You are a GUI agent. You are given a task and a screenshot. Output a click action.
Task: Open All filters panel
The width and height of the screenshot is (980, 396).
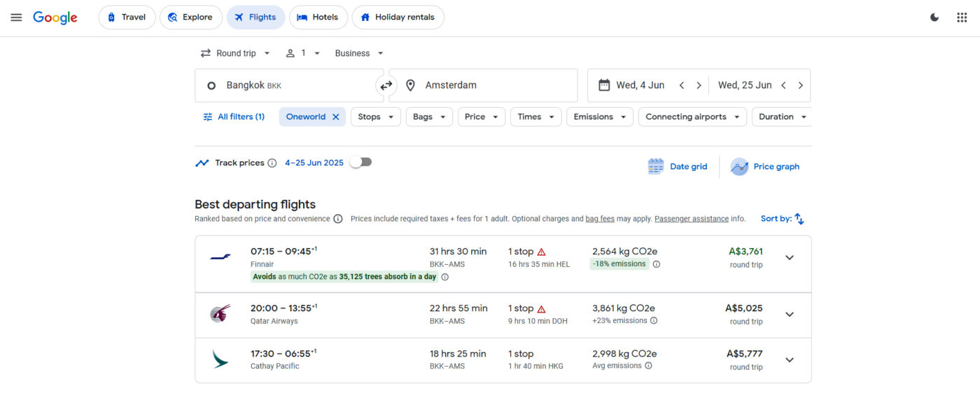234,117
